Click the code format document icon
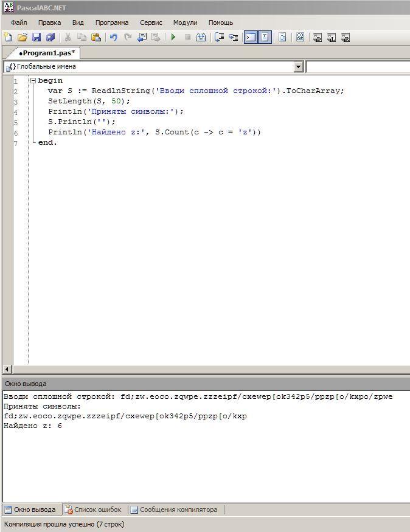 coord(282,37)
